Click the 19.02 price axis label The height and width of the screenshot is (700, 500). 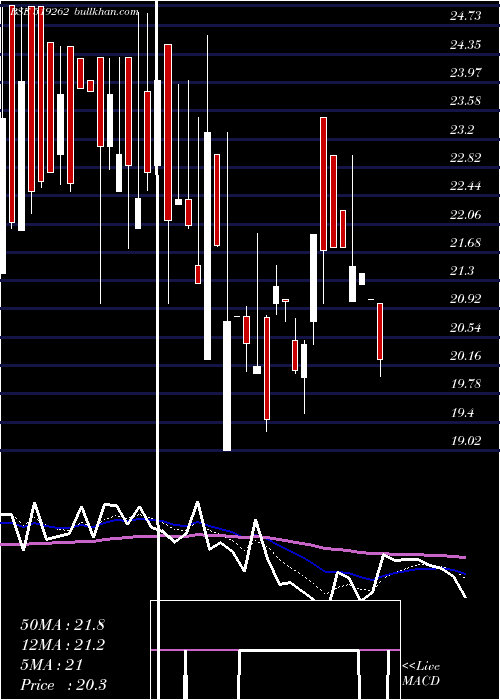(466, 441)
